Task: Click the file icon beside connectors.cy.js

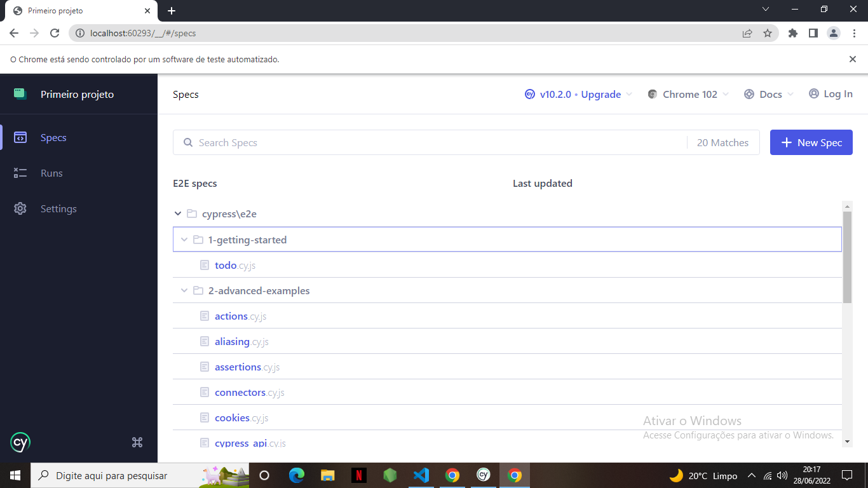Action: coord(205,392)
